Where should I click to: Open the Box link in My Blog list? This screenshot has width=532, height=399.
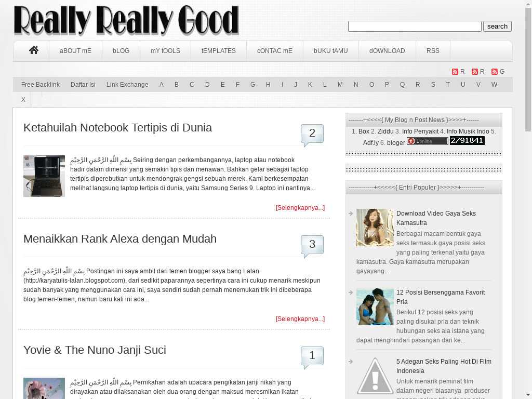pyautogui.click(x=364, y=131)
